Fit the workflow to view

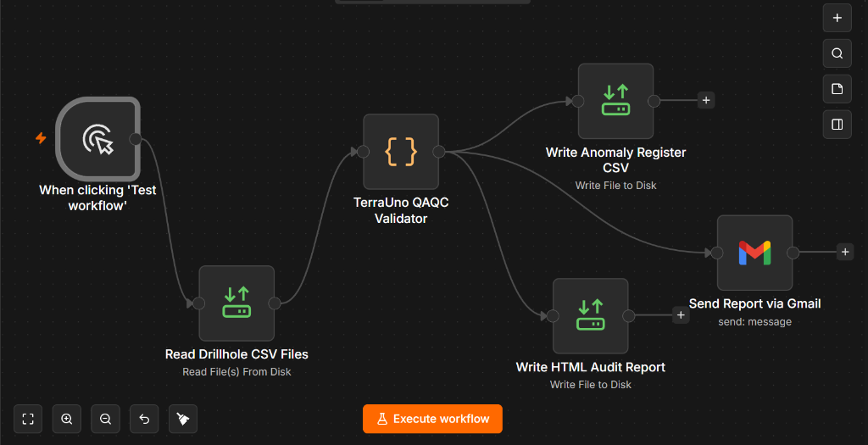(28, 419)
